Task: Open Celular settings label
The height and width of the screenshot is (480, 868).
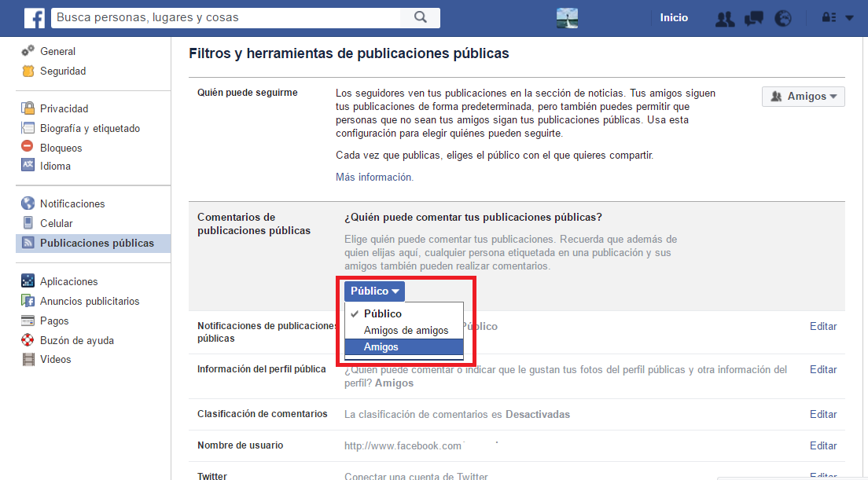Action: pos(57,223)
